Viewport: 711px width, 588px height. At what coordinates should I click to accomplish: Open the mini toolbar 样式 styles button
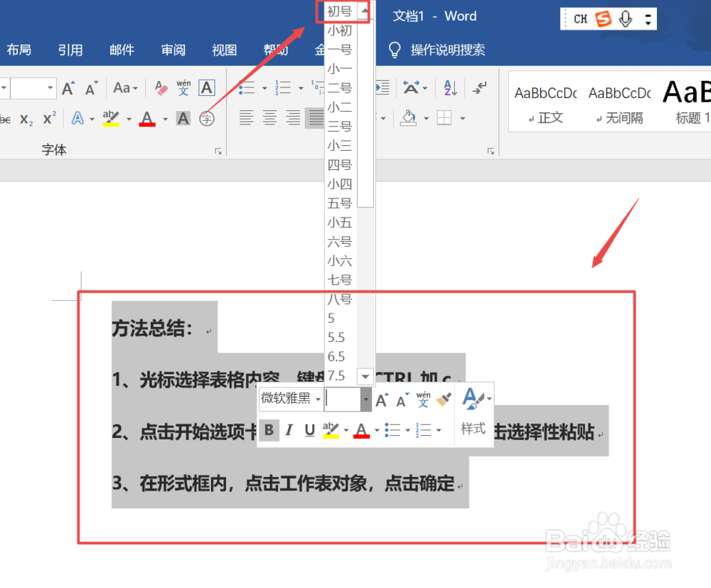[x=474, y=414]
